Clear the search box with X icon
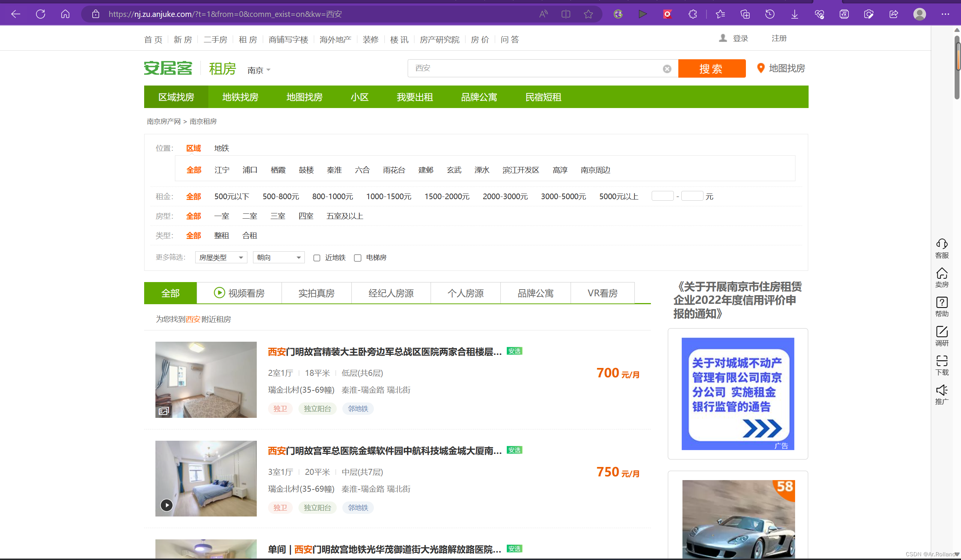 pos(667,69)
